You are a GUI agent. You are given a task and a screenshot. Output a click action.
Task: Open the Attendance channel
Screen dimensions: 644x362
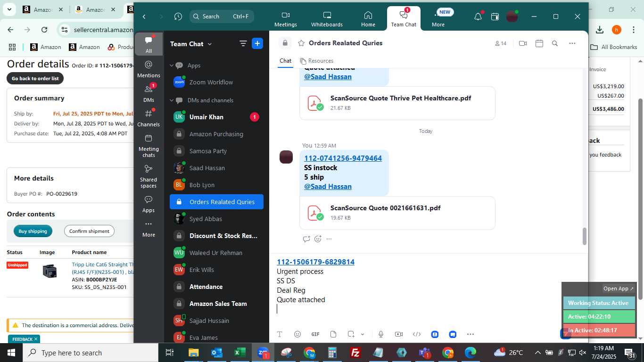click(x=216, y=287)
